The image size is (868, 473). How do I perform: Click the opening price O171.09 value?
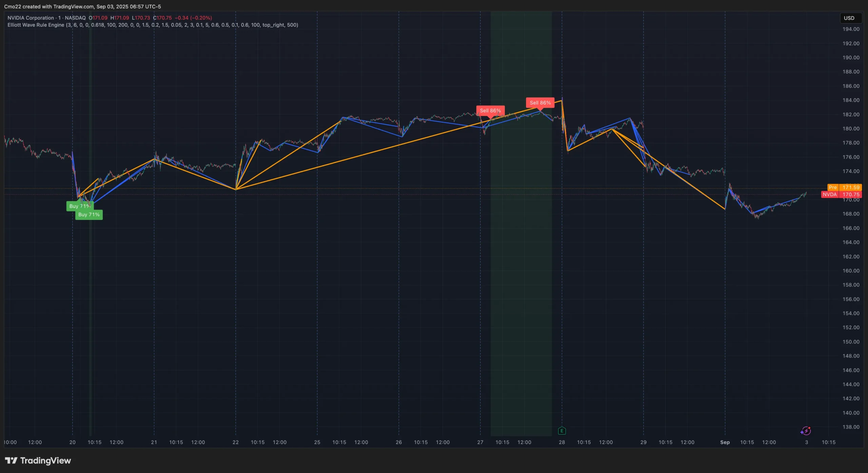(x=98, y=18)
